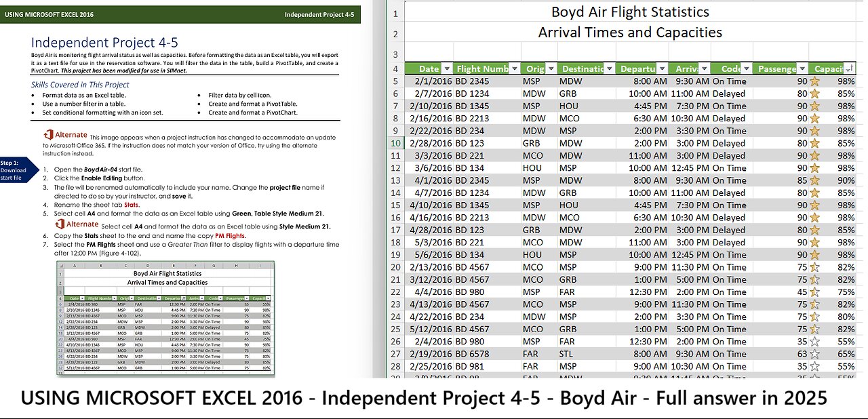The width and height of the screenshot is (868, 419).
Task: Click the gold star icon in row 9
Action: (814, 131)
